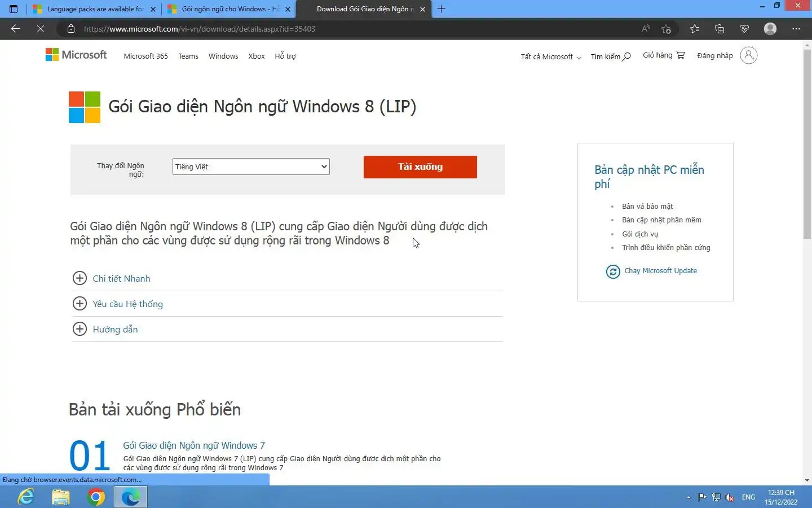Click the Gói dịch vụ list item
This screenshot has height=508, width=812.
(x=640, y=234)
